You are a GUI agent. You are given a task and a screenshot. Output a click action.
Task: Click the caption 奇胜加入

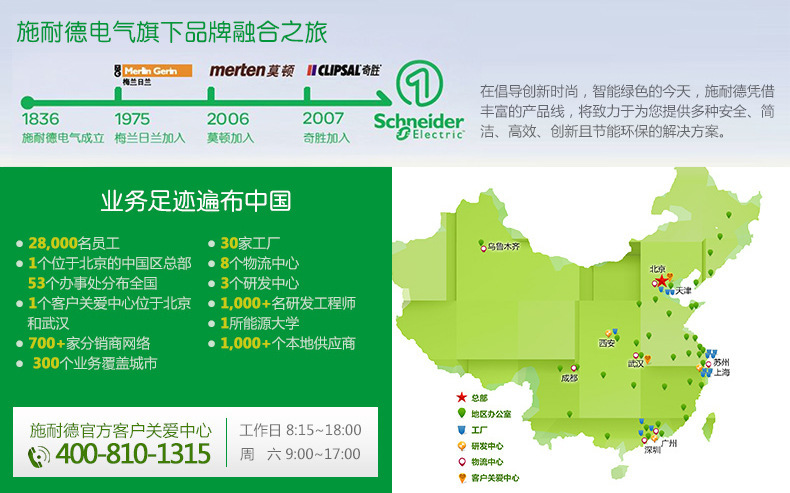(326, 138)
